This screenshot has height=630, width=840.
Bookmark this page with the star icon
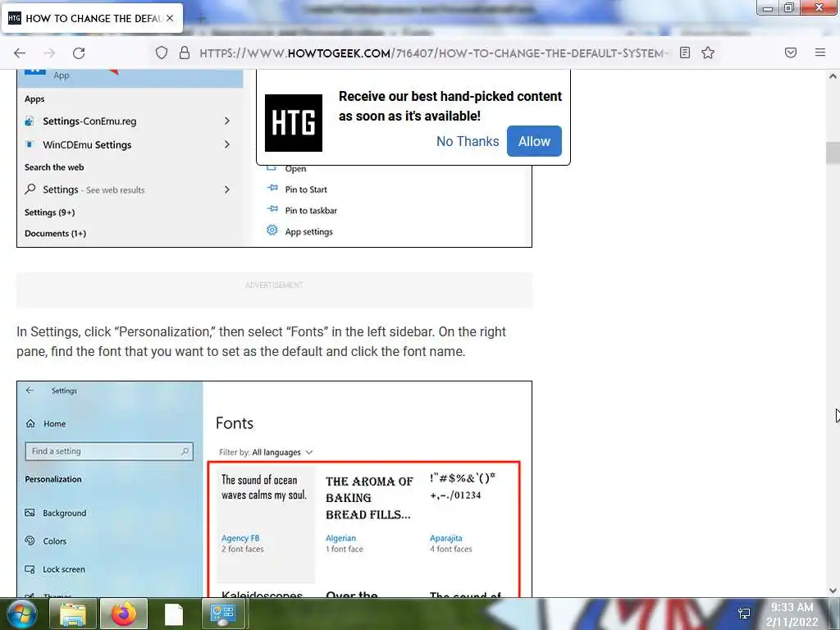[x=708, y=52]
